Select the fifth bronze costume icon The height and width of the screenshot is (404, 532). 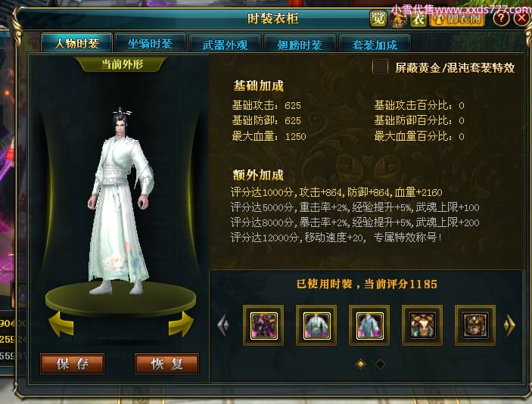[x=475, y=325]
